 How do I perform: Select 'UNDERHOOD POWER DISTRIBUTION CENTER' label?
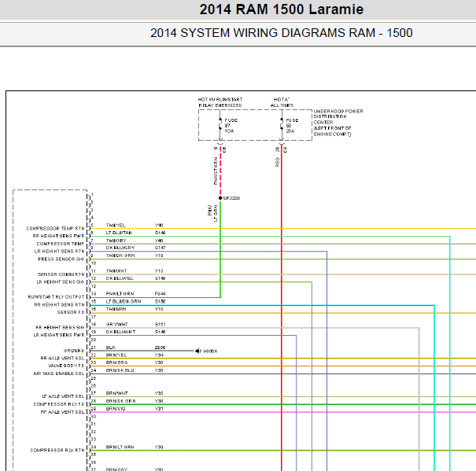[338, 123]
